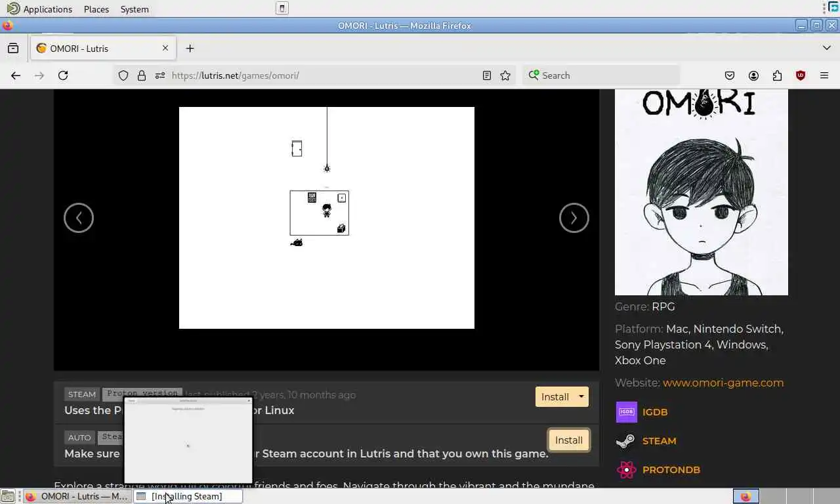Open the uBlock Origin extension icon

tap(801, 75)
